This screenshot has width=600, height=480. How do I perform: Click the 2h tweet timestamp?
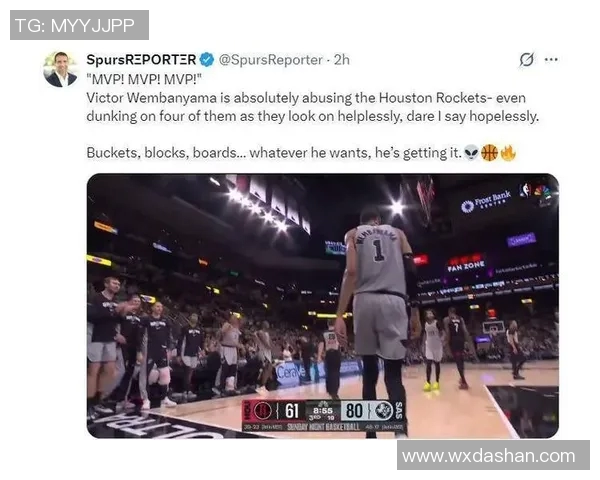341,60
